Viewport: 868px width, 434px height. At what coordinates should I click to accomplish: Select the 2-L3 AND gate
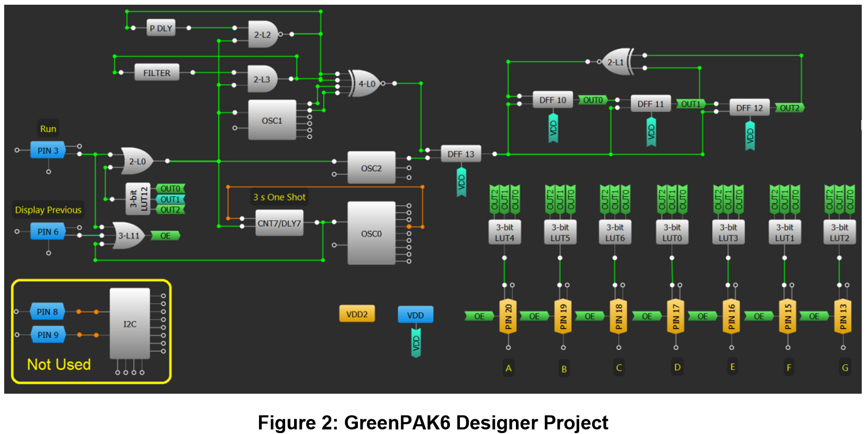pyautogui.click(x=262, y=79)
